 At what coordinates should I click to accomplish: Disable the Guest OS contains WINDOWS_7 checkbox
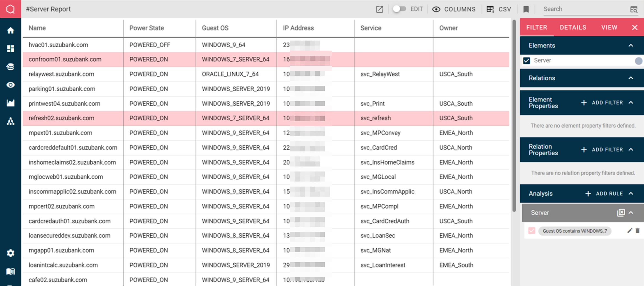(532, 231)
